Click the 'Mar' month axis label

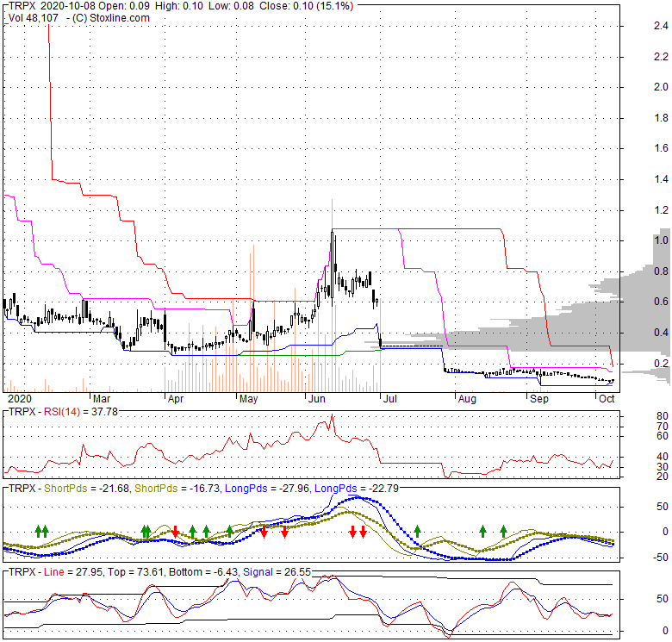click(102, 399)
